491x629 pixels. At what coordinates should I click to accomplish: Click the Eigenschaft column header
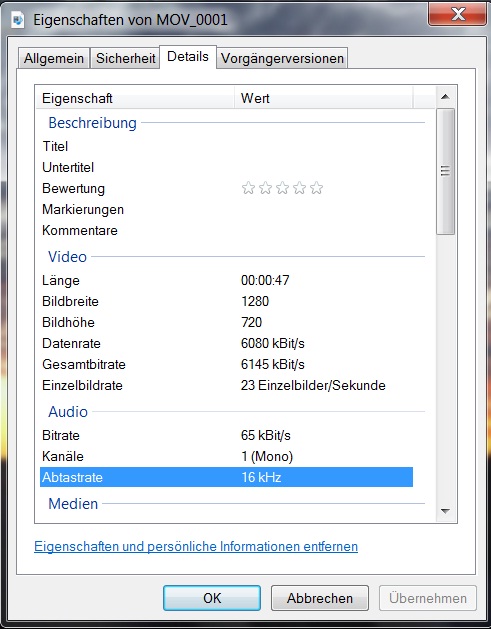click(x=135, y=98)
